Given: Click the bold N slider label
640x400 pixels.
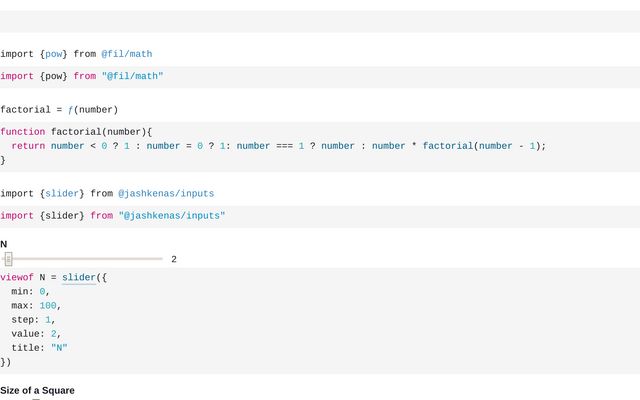Looking at the screenshot, I should (x=4, y=244).
